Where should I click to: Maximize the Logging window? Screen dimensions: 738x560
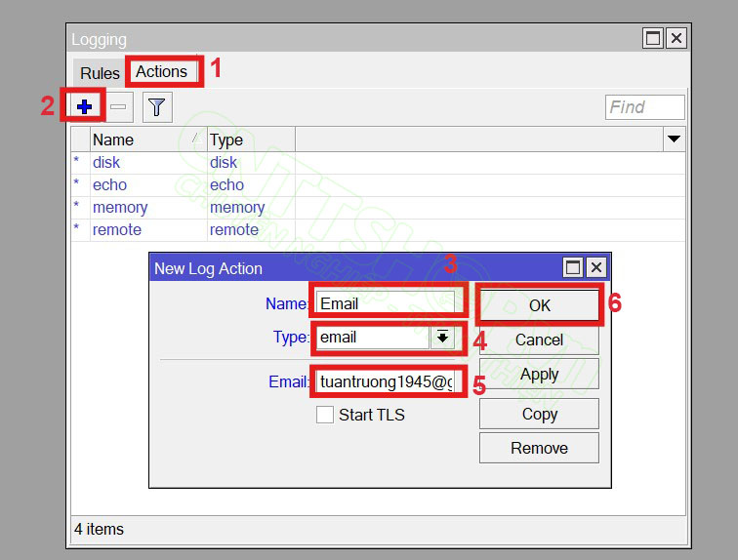coord(652,38)
